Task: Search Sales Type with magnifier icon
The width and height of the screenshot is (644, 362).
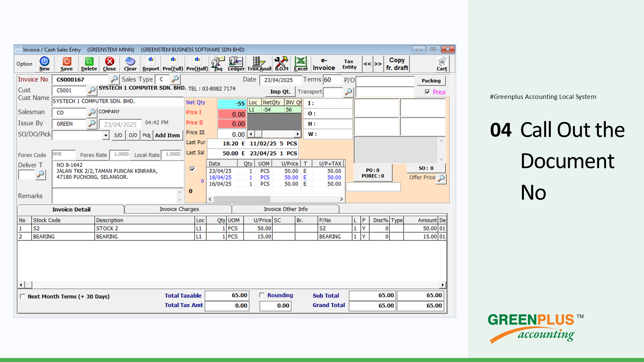Action: (x=175, y=79)
